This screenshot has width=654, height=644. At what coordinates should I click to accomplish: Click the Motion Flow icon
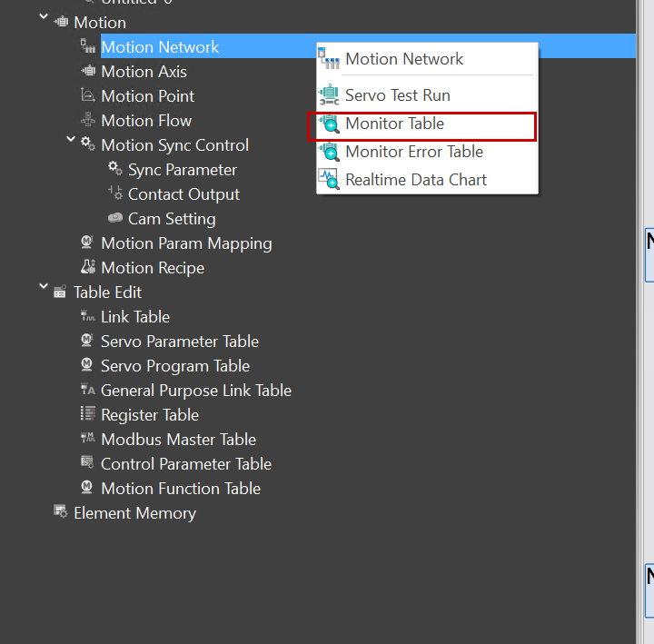(x=88, y=120)
